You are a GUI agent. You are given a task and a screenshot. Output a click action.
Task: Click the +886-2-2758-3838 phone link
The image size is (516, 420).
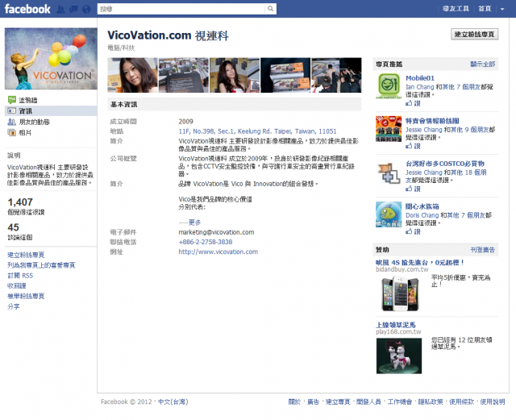pyautogui.click(x=206, y=242)
